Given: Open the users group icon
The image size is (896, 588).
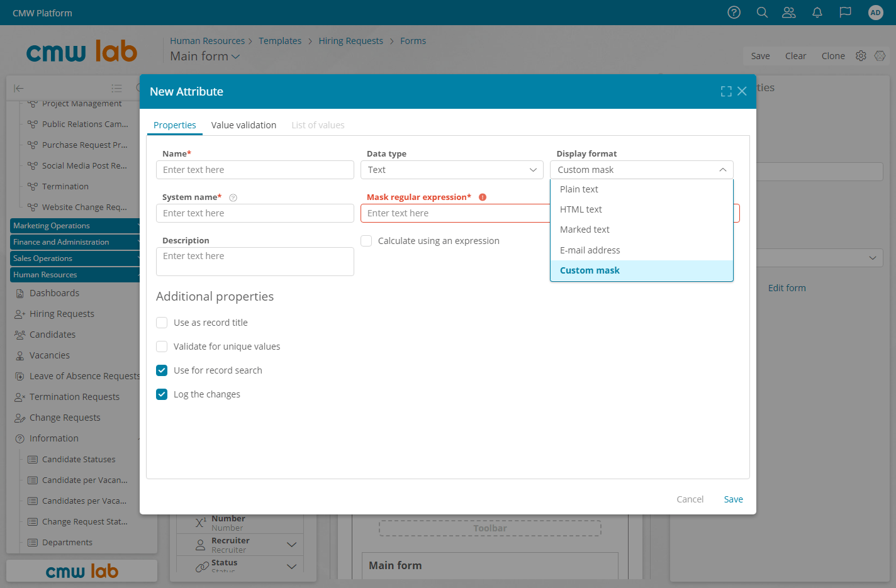Looking at the screenshot, I should (x=789, y=13).
